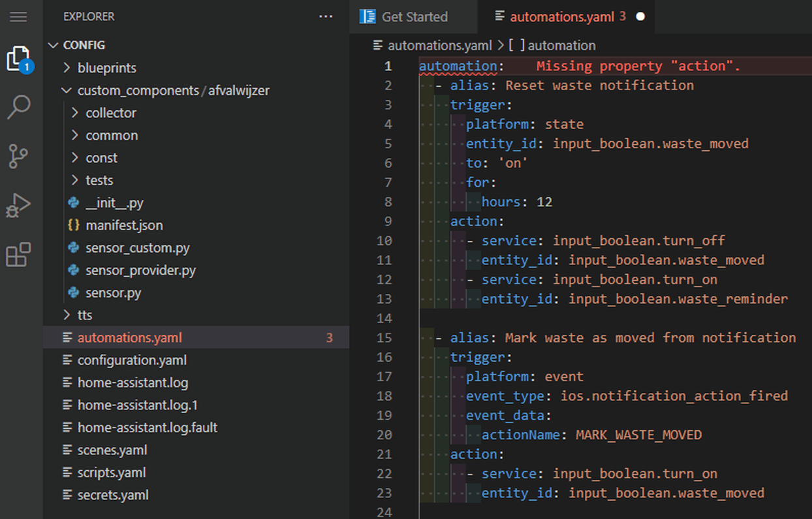Screen dimensions: 812x519
Task: Open the Extensions view icon
Action: click(x=18, y=255)
